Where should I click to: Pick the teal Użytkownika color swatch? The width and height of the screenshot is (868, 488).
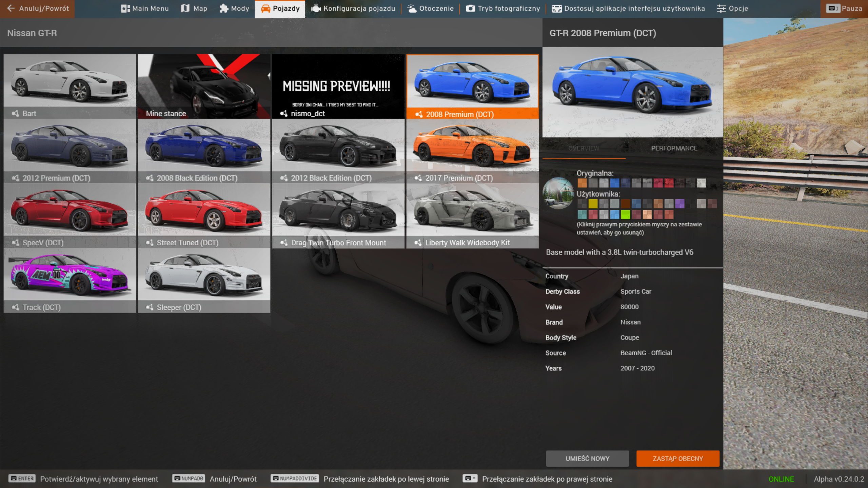click(x=582, y=215)
